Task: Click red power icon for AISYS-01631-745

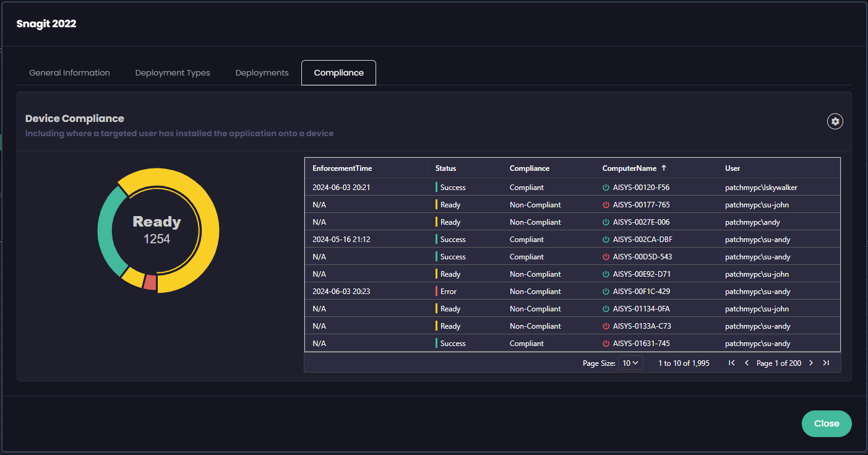Action: [x=606, y=344]
